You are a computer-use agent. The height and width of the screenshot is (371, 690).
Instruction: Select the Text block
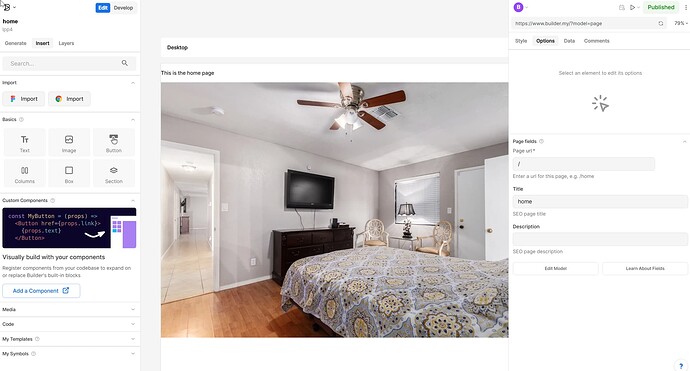(25, 143)
